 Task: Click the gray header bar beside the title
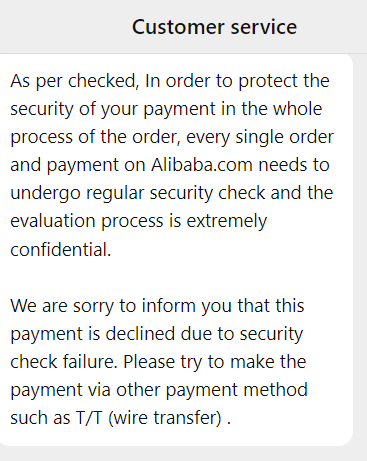point(67,27)
